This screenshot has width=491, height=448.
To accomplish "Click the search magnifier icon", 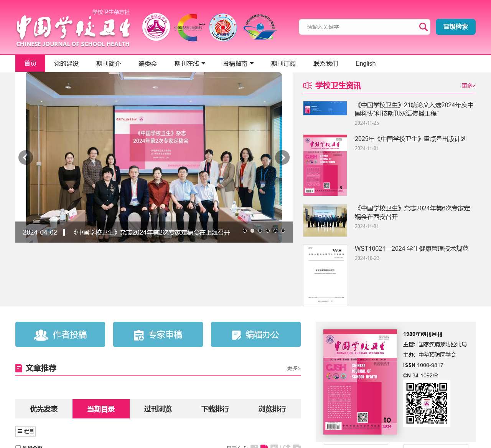I will [423, 27].
